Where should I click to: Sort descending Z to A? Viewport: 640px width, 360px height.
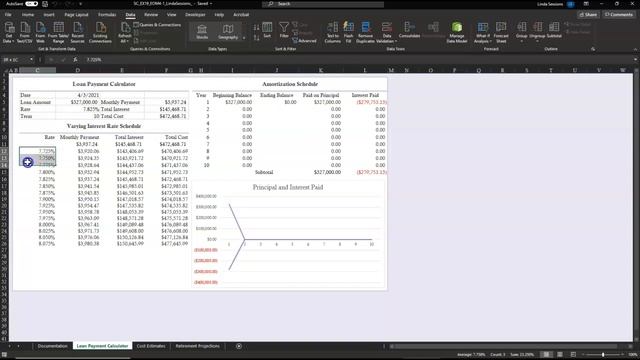(x=256, y=38)
